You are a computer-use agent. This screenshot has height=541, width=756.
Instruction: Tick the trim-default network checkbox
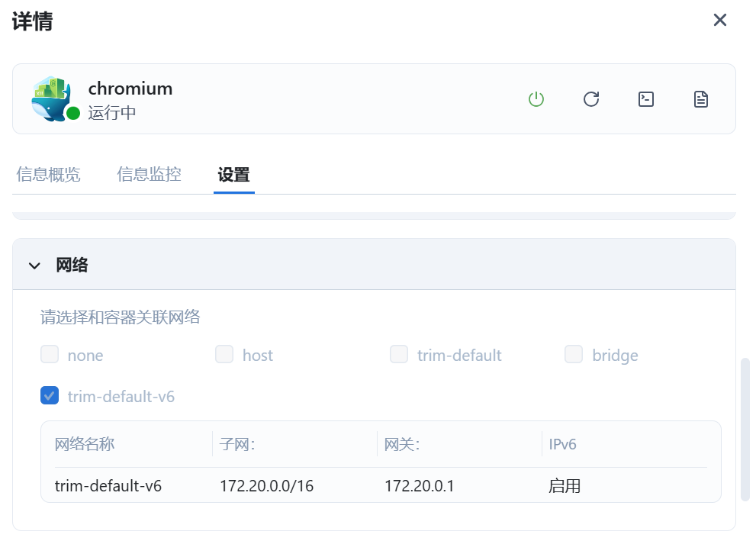click(399, 355)
